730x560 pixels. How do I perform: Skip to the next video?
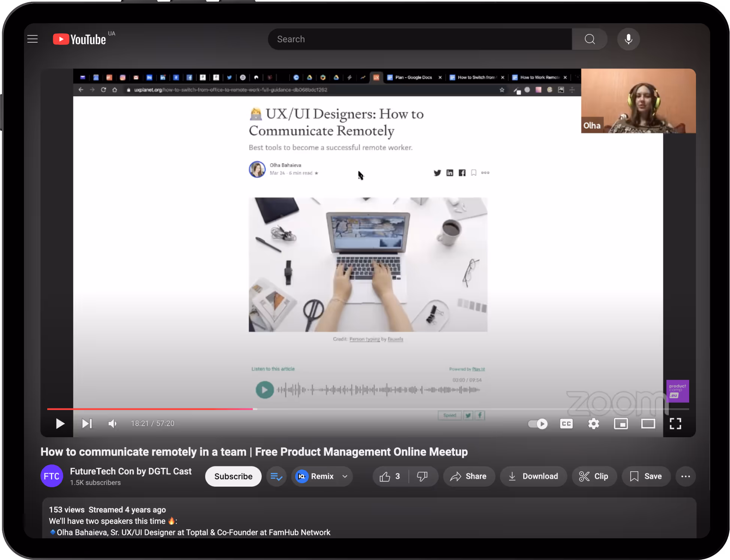(87, 423)
